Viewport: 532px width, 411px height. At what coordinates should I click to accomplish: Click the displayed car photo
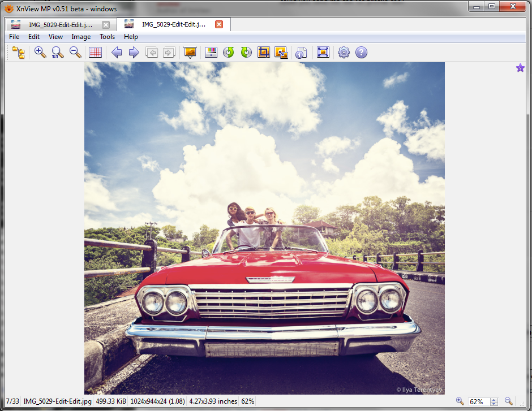[x=264, y=228]
